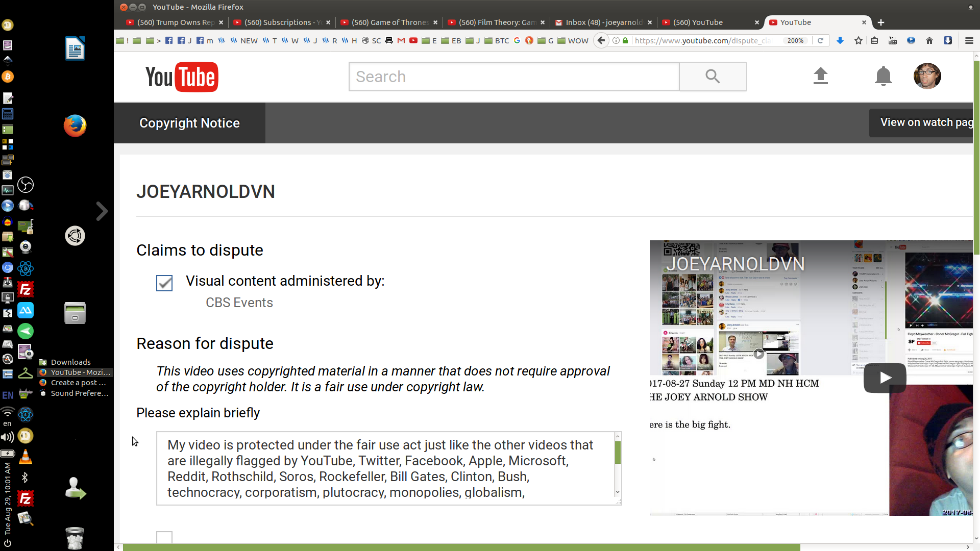980x551 pixels.
Task: Open the notifications bell
Action: click(x=883, y=76)
